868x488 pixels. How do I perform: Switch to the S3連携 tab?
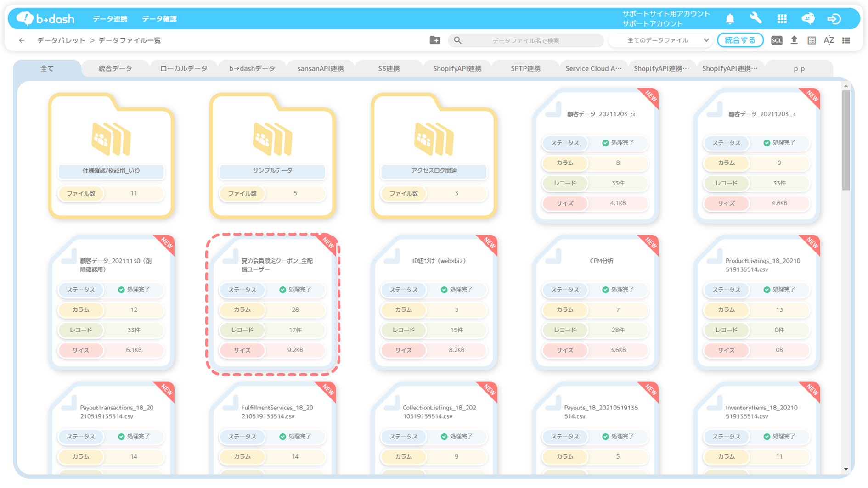[x=389, y=68]
